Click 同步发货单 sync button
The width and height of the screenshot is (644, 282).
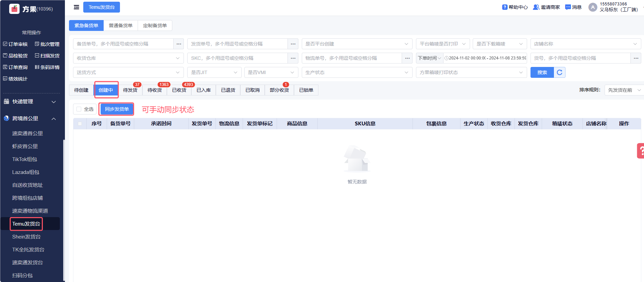point(117,109)
